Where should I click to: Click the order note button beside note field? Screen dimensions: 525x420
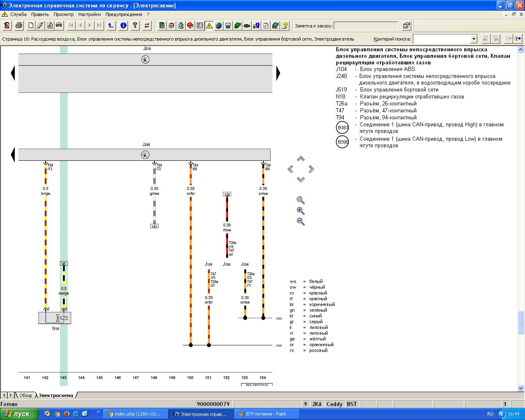[406, 26]
